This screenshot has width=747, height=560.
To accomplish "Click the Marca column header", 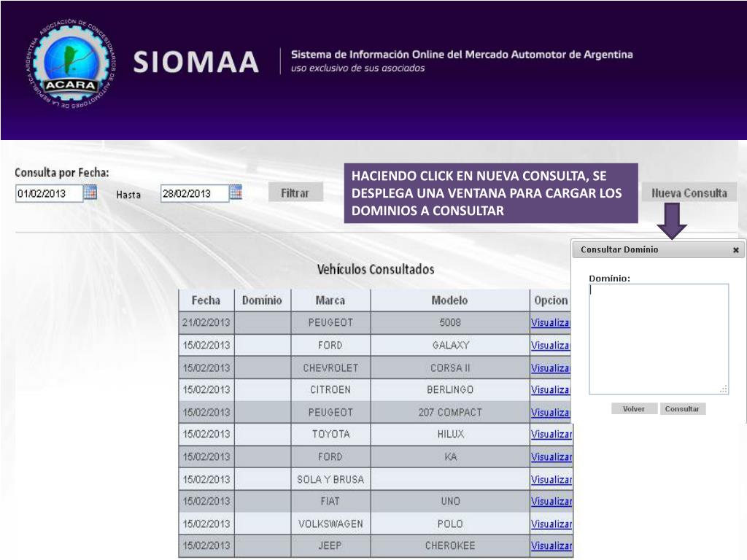I will (330, 300).
